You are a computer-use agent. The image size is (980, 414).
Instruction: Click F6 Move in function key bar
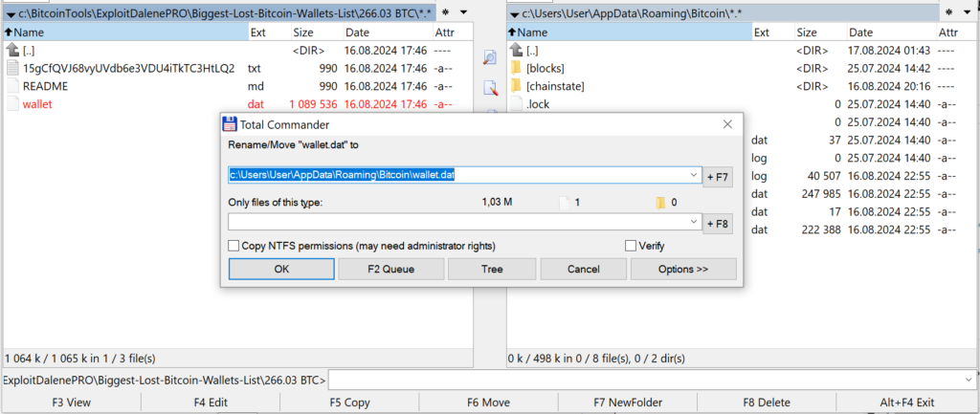(488, 403)
